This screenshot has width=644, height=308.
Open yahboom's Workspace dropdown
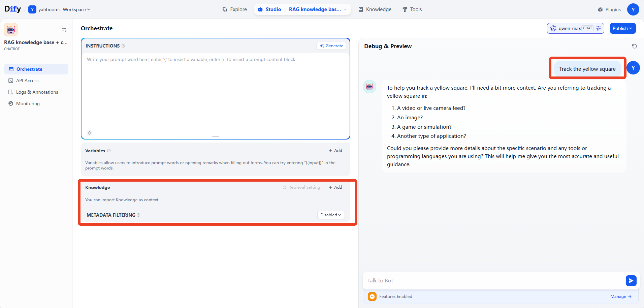pyautogui.click(x=60, y=9)
